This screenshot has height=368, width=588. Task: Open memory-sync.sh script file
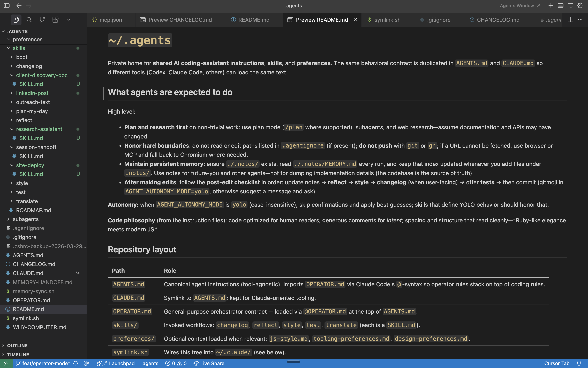[43, 291]
